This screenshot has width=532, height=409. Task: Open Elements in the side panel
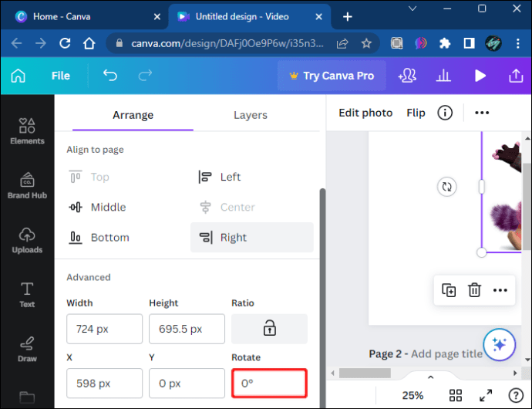pos(27,131)
